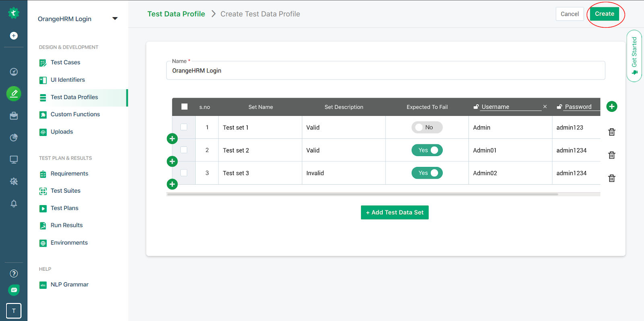
Task: Click Add Test Data Set button
Action: tap(394, 212)
